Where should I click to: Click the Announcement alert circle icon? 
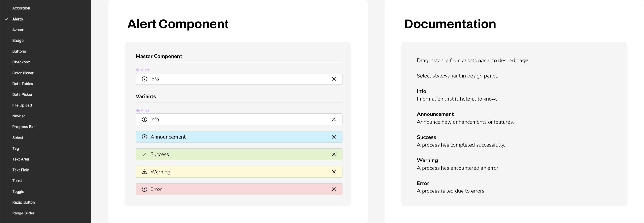pos(144,137)
